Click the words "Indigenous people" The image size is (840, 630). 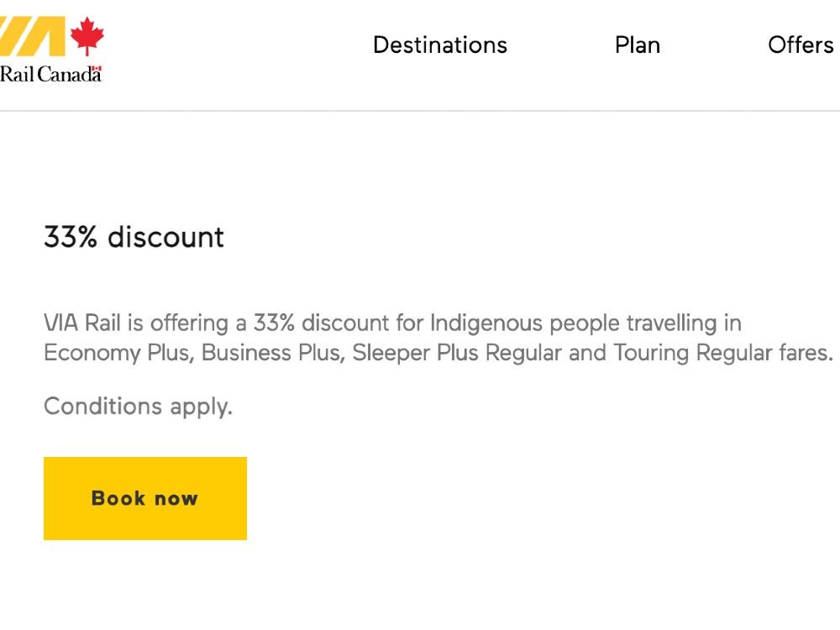coord(518,323)
